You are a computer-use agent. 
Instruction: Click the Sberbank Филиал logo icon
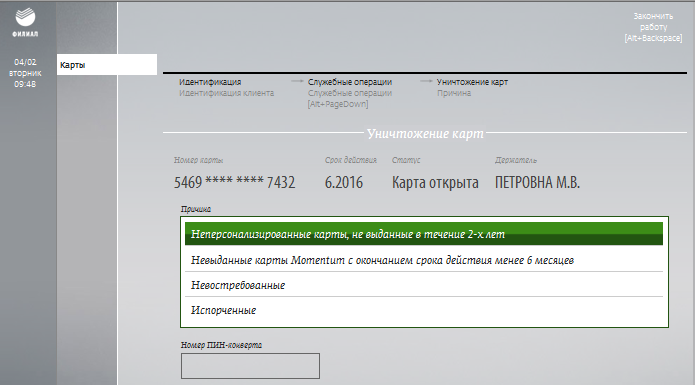(25, 22)
